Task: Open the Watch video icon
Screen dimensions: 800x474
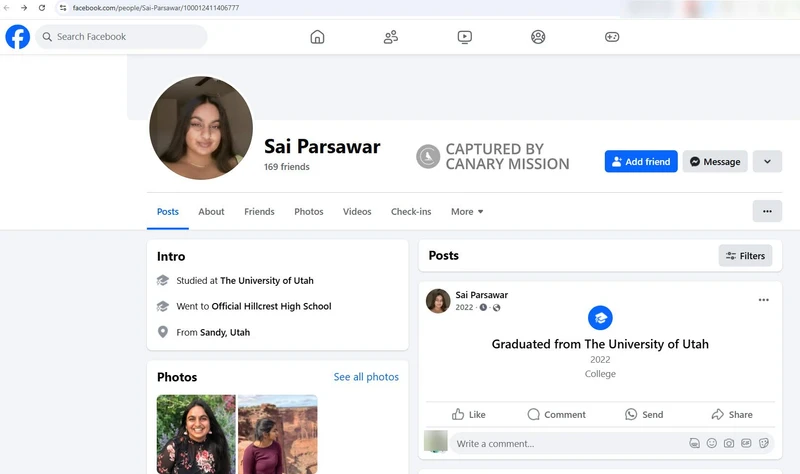Action: [x=465, y=37]
